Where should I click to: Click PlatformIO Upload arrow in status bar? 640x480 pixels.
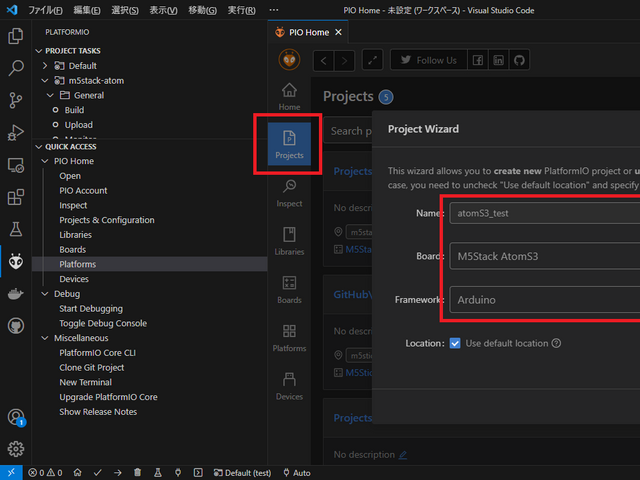pos(118,473)
